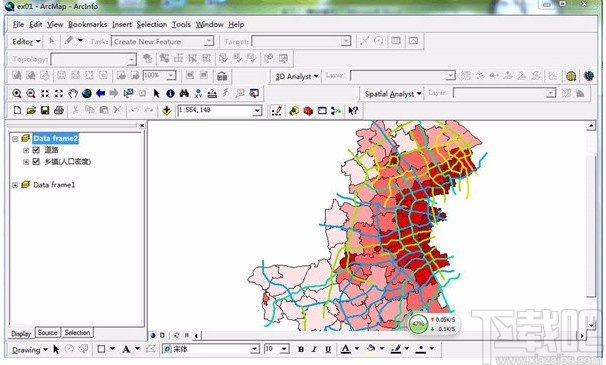Screen dimensions: 606x365
Task: Open the Editor dropdown menu
Action: [x=26, y=41]
